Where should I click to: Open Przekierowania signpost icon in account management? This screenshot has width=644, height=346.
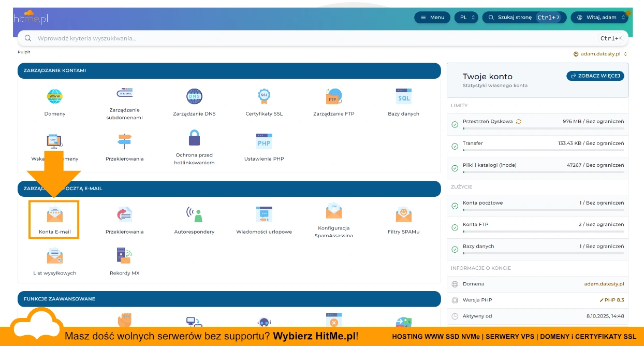125,141
